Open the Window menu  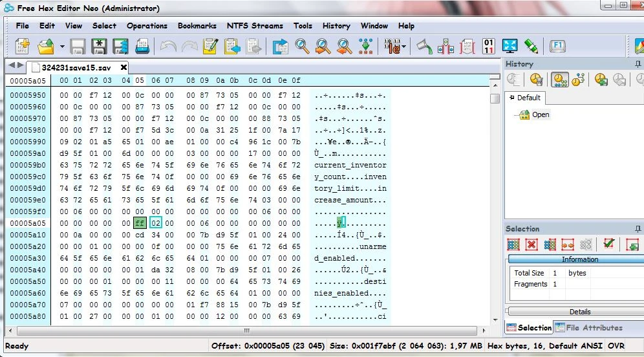[374, 25]
